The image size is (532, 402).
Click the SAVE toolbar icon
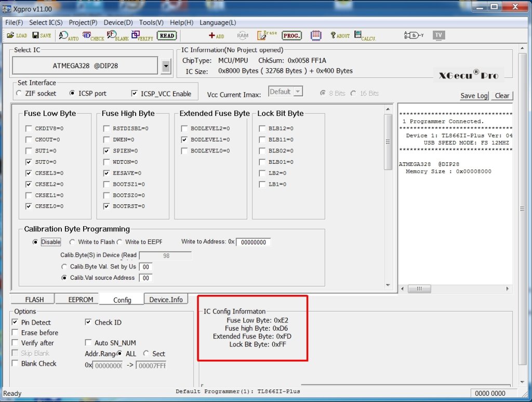[42, 35]
